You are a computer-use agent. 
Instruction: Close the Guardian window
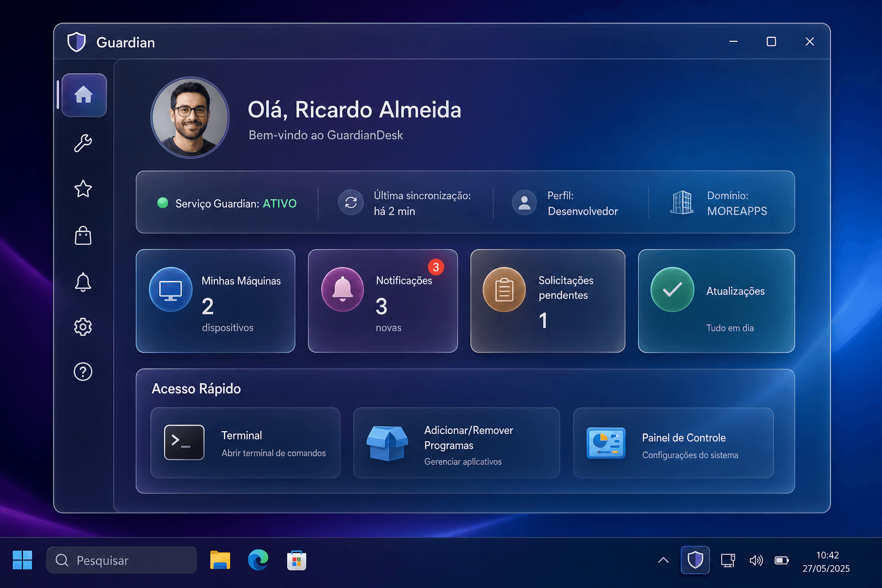pos(810,41)
